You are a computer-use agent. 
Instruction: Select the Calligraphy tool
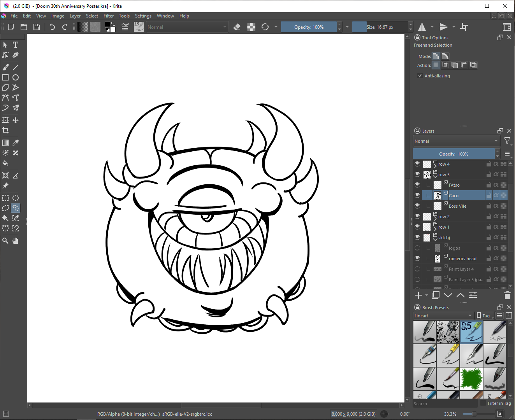click(x=16, y=55)
